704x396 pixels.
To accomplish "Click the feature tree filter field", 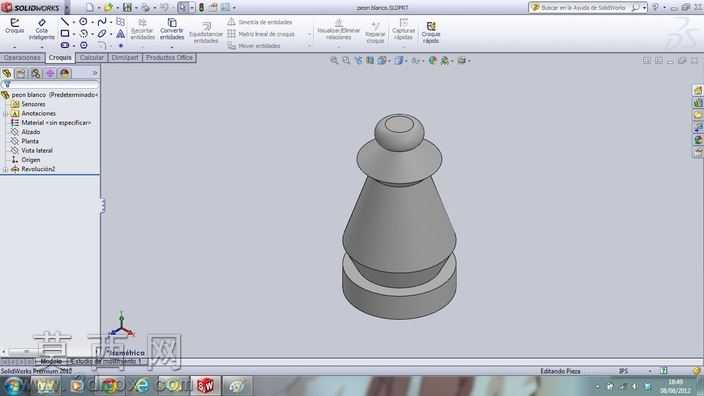I will (50, 84).
